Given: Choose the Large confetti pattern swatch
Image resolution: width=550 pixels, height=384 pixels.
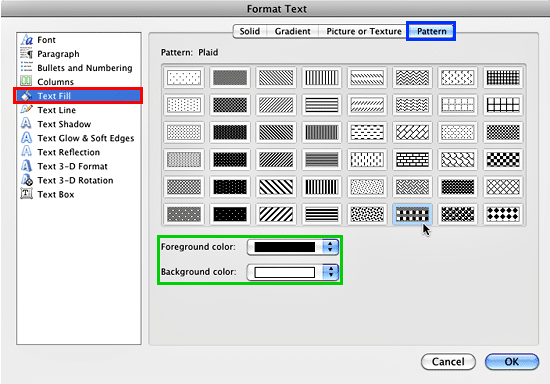Looking at the screenshot, I should (x=367, y=214).
